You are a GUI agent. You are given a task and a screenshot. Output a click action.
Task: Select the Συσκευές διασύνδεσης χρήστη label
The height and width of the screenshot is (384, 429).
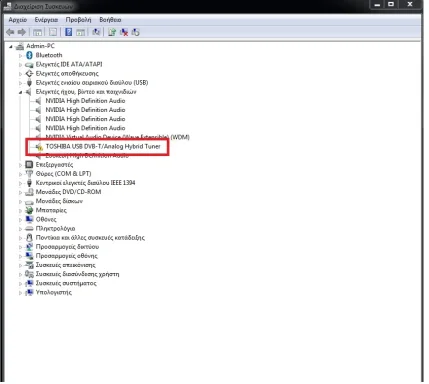[x=77, y=274]
